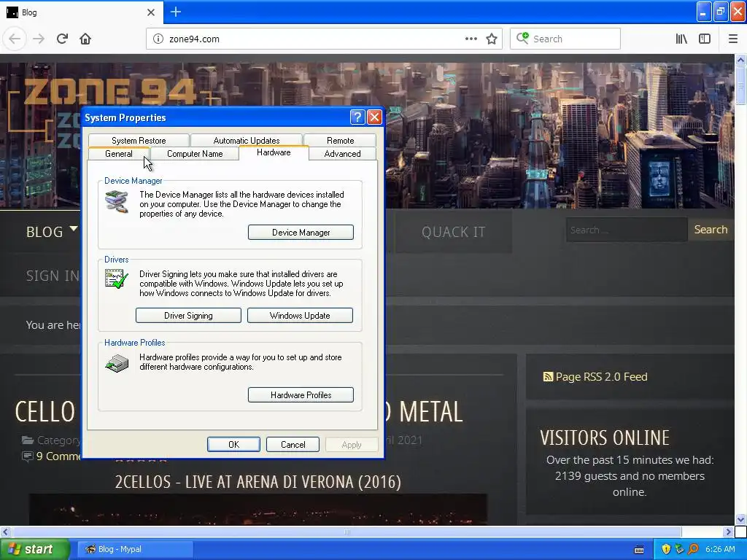Open the security shield tray icon
Screen dimensions: 747x560
click(666, 549)
